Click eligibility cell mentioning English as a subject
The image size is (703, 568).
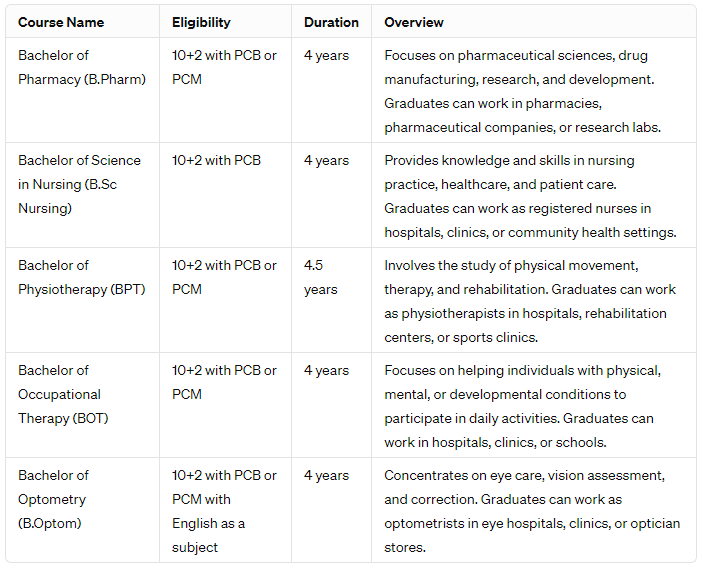224,511
